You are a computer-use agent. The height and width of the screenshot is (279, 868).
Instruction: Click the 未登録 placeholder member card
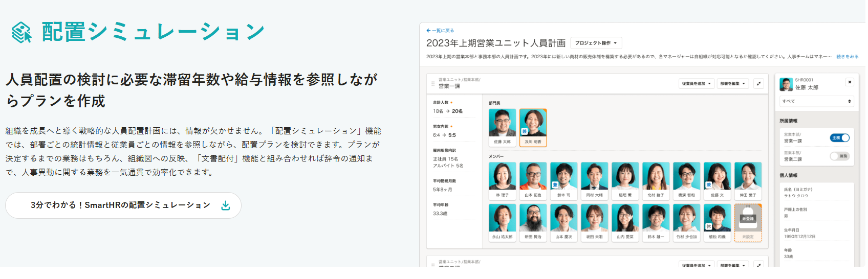click(x=748, y=222)
